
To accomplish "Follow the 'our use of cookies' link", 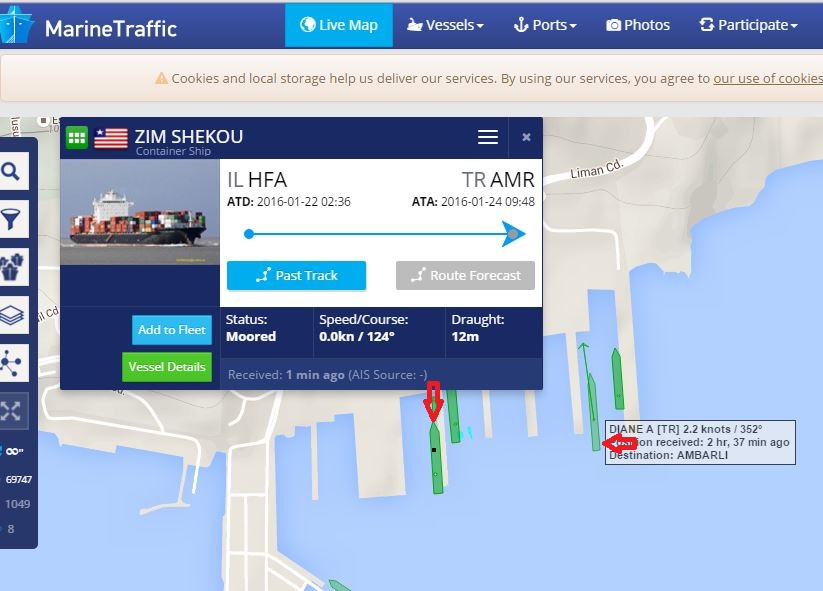I will coord(768,78).
